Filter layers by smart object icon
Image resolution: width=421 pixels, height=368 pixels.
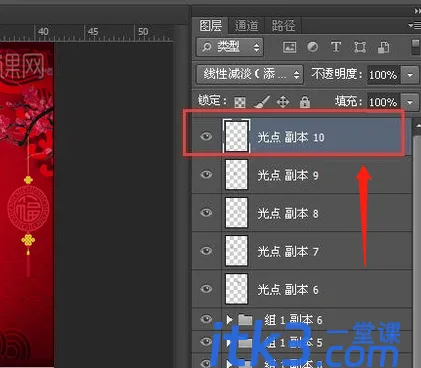tap(383, 47)
